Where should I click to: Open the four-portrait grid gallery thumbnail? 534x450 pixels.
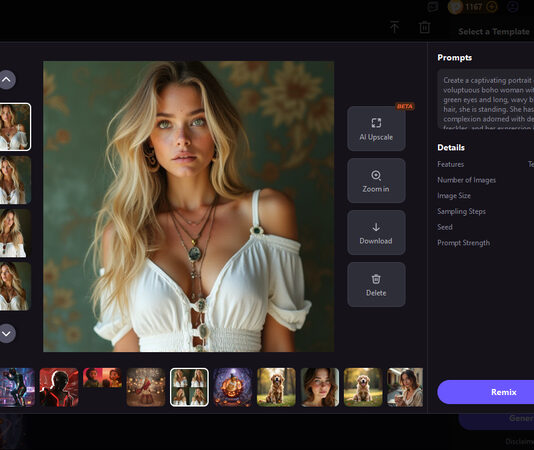click(x=189, y=387)
